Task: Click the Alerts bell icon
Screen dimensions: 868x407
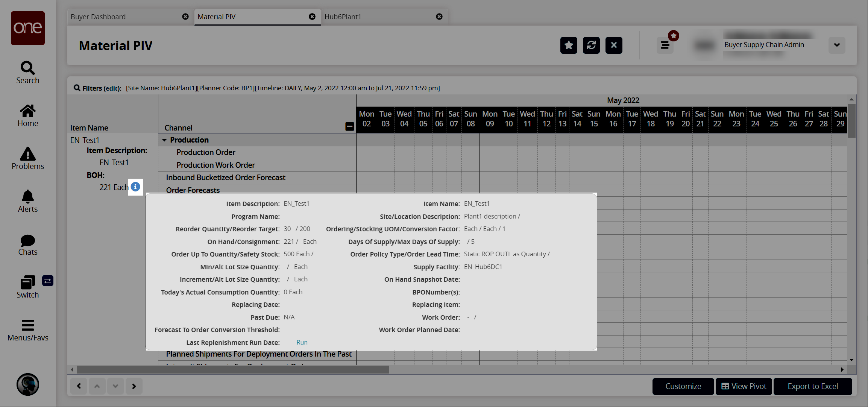Action: coord(27,198)
